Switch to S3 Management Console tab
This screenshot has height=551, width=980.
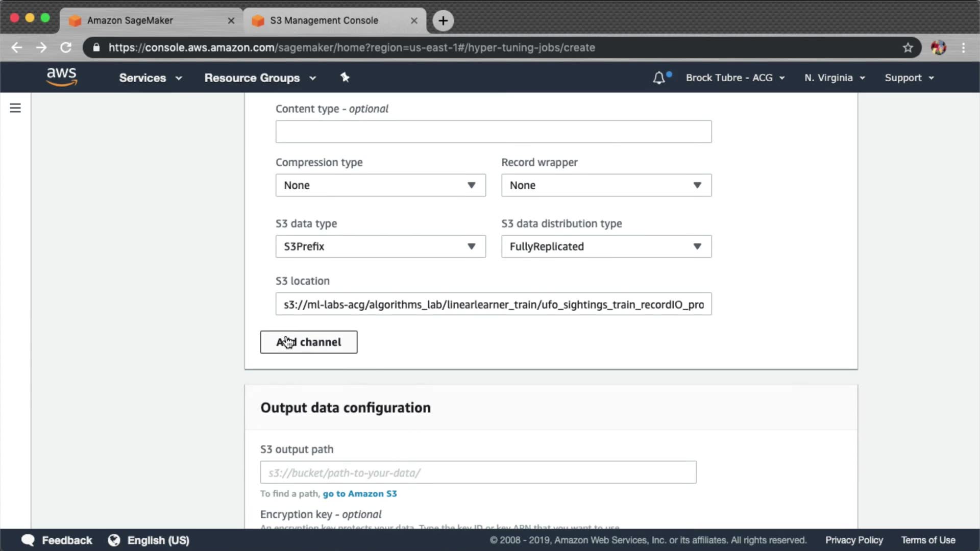pos(324,20)
